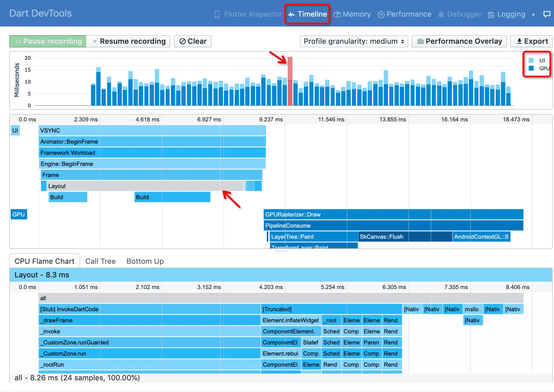Select the highlighted red frame bar

pyautogui.click(x=290, y=81)
